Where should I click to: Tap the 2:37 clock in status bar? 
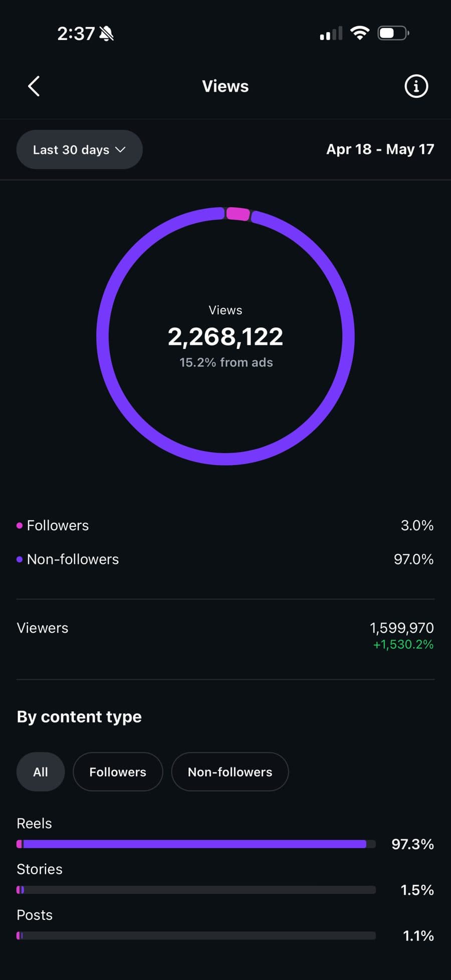pyautogui.click(x=76, y=34)
